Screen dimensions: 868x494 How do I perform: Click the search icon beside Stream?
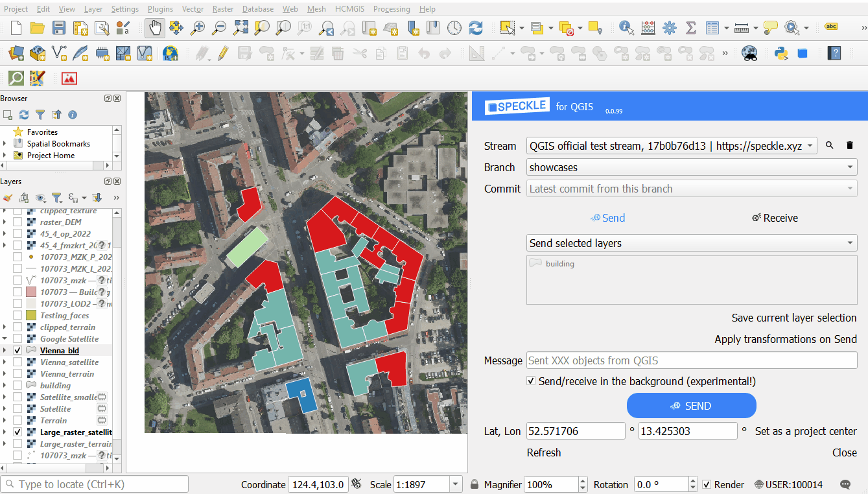click(830, 146)
